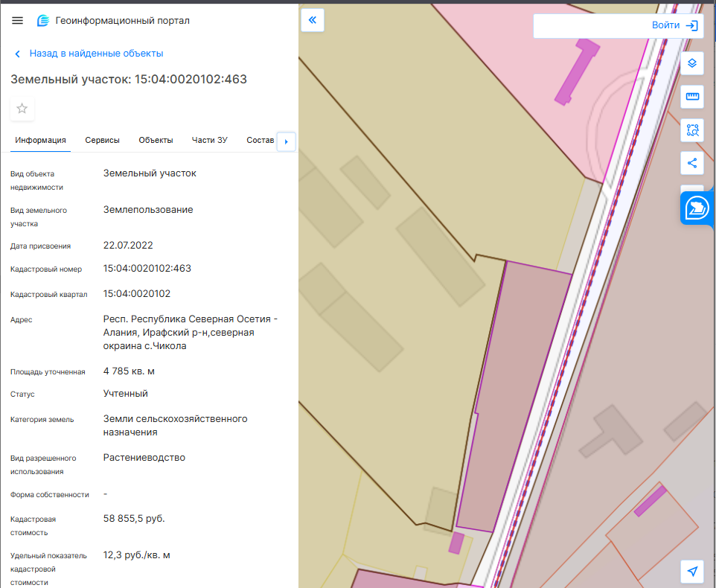Click the Geoinformation portal logo
The width and height of the screenshot is (716, 588).
click(x=43, y=21)
